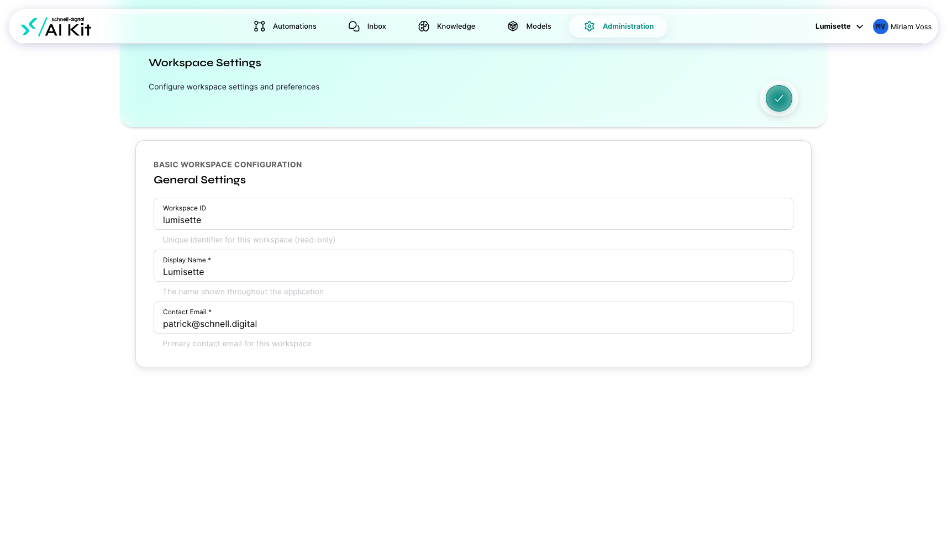Click the Administration gear icon
This screenshot has width=947, height=560.
(590, 27)
